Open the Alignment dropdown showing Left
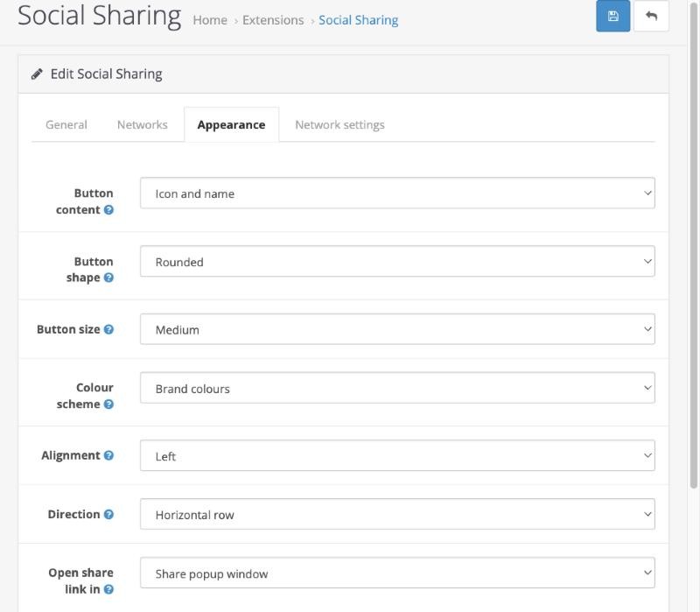Image resolution: width=700 pixels, height=612 pixels. click(397, 455)
